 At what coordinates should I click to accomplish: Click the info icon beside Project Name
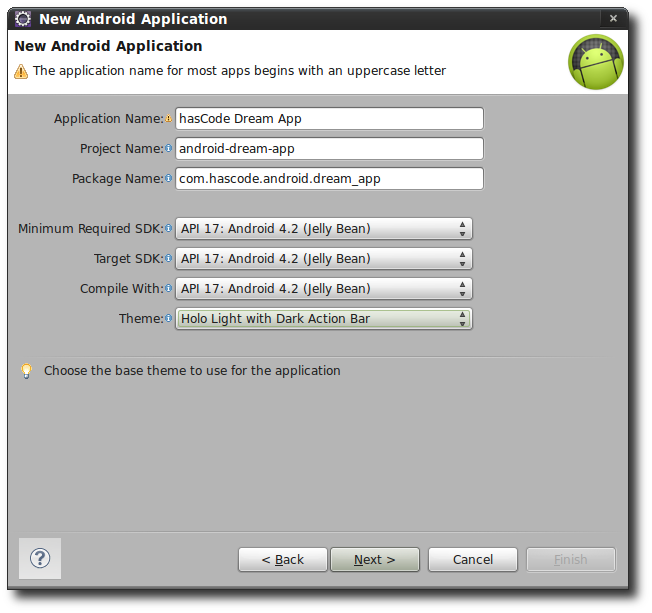tap(168, 149)
